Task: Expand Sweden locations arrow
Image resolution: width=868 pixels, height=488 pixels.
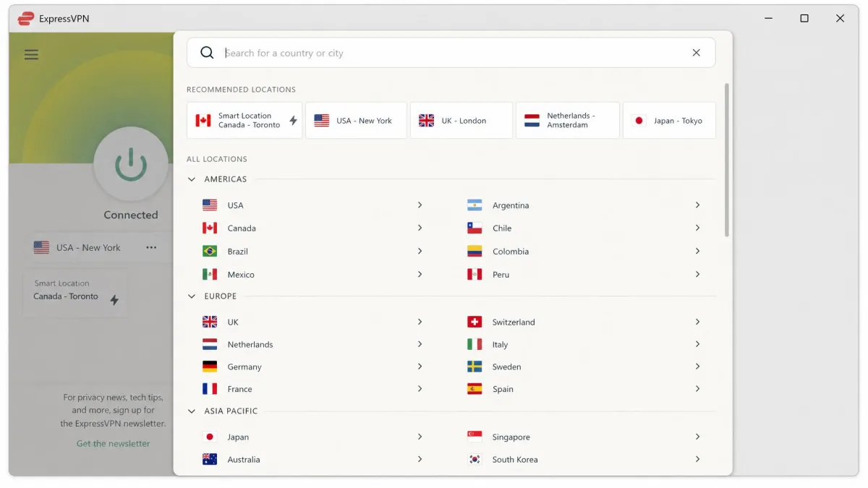Action: tap(697, 367)
